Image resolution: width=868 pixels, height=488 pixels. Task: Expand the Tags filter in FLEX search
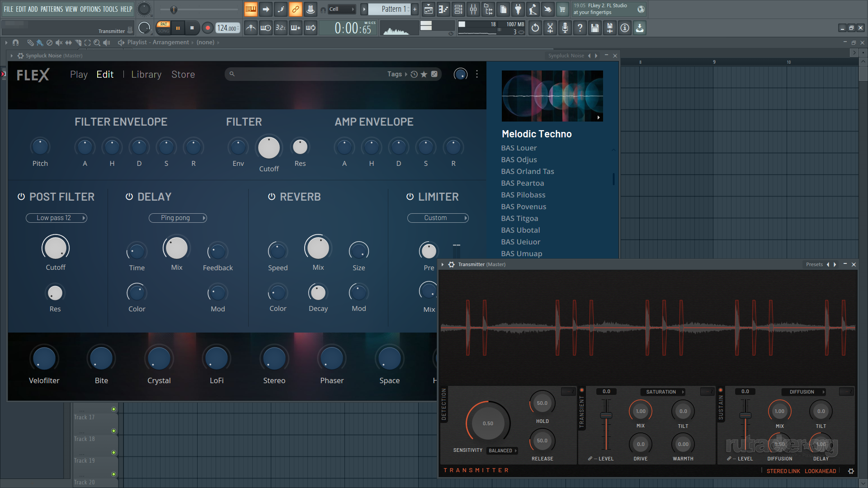tap(397, 74)
